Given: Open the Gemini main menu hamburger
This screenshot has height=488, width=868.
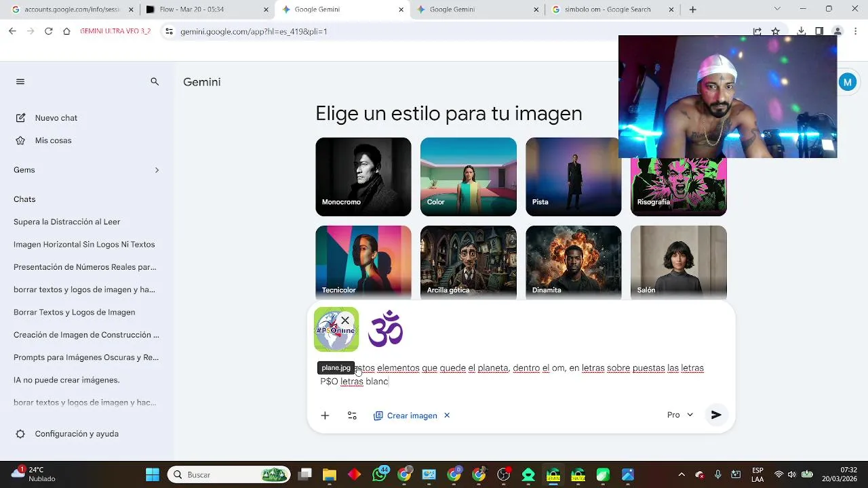Looking at the screenshot, I should pyautogui.click(x=20, y=81).
